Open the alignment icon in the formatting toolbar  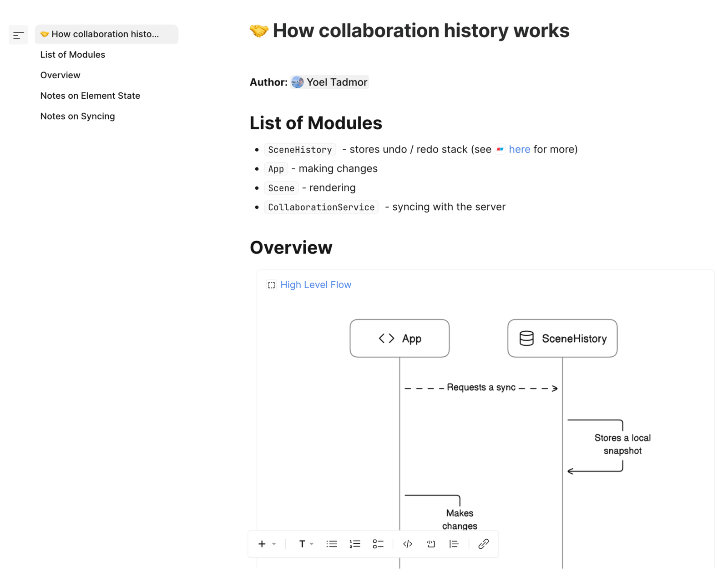pyautogui.click(x=454, y=543)
